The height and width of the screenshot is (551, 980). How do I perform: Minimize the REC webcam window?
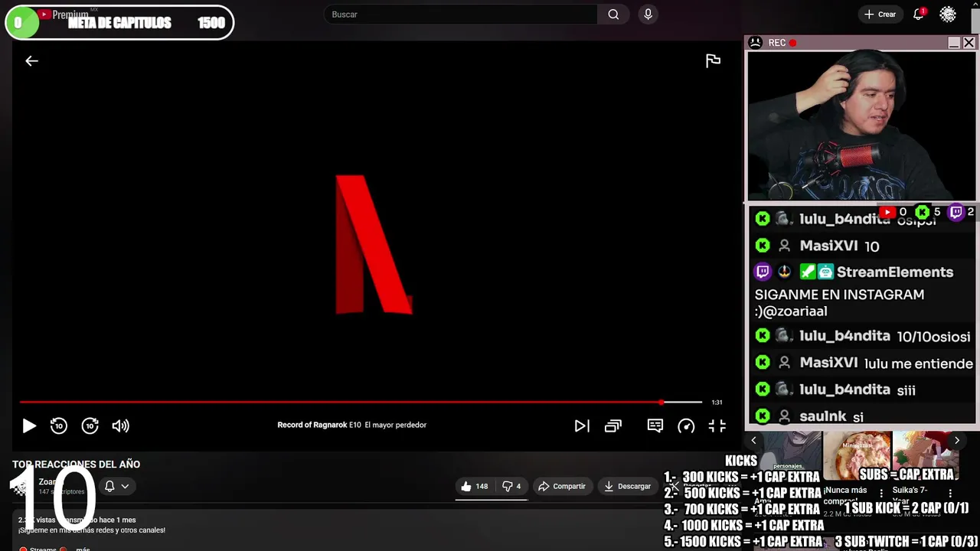pyautogui.click(x=954, y=43)
